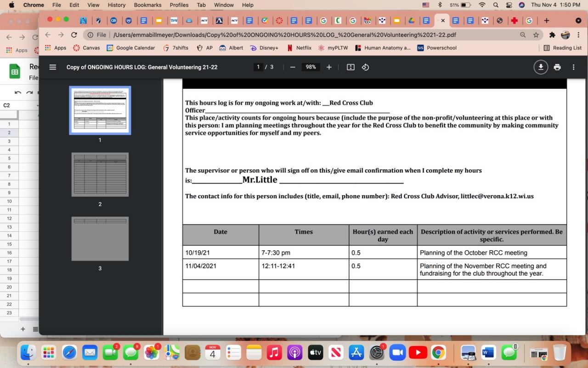Image resolution: width=588 pixels, height=368 pixels.
Task: Click the zoom out minus button
Action: pos(293,67)
